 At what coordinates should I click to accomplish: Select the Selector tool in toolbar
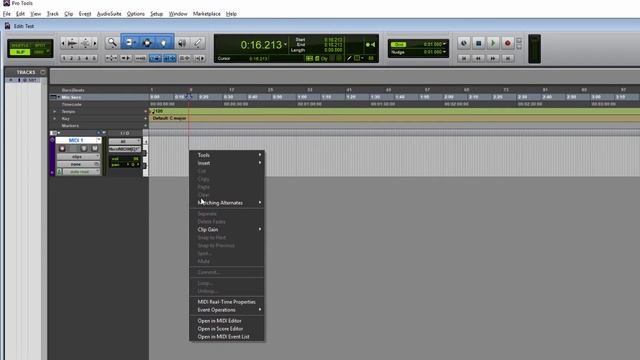pyautogui.click(x=147, y=42)
